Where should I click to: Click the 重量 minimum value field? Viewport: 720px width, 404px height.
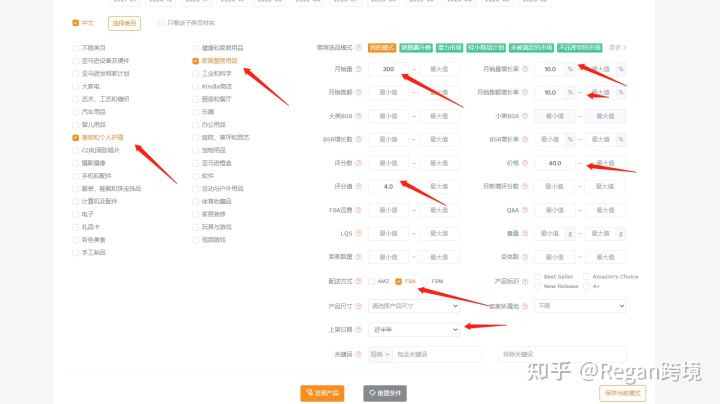[550, 233]
